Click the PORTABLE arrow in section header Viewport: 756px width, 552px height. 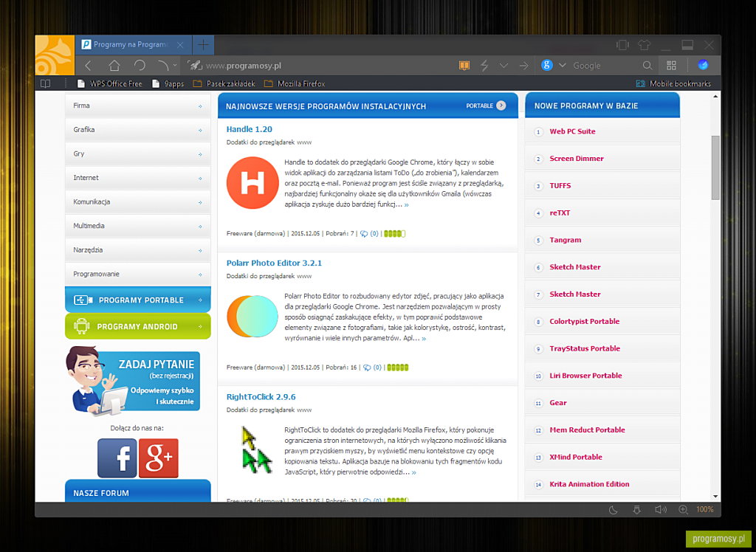tap(501, 106)
